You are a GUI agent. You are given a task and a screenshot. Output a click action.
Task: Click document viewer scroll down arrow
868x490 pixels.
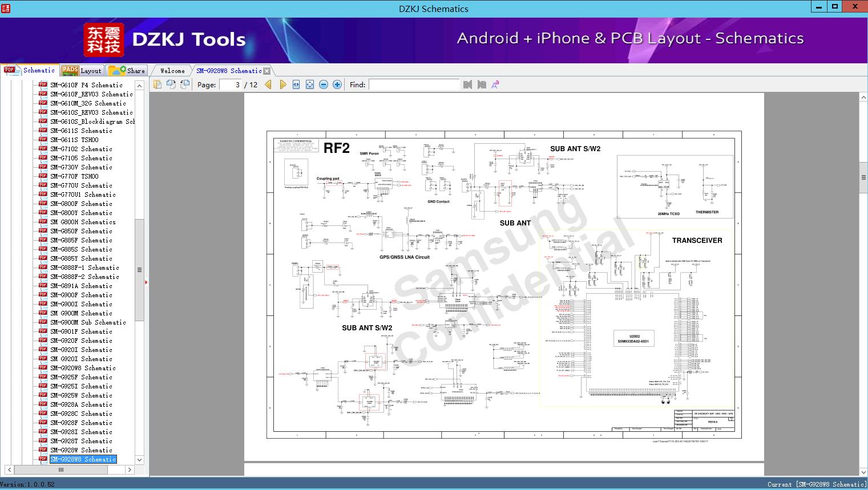[x=863, y=472]
